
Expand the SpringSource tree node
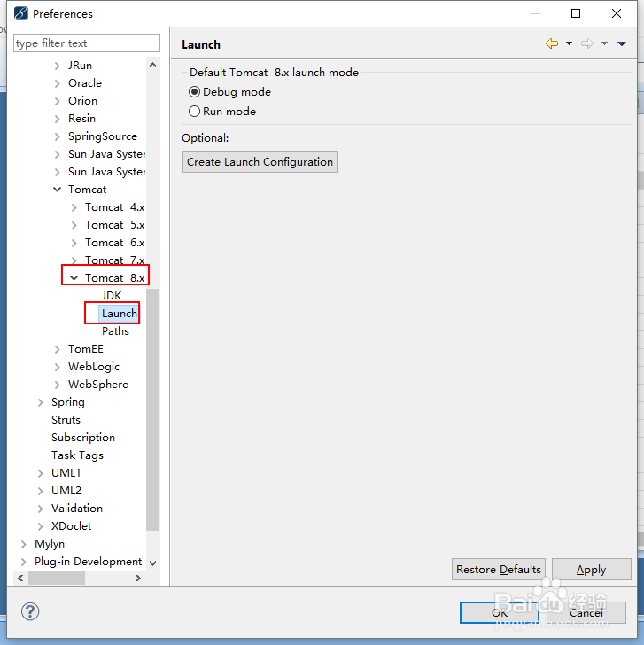click(x=58, y=136)
